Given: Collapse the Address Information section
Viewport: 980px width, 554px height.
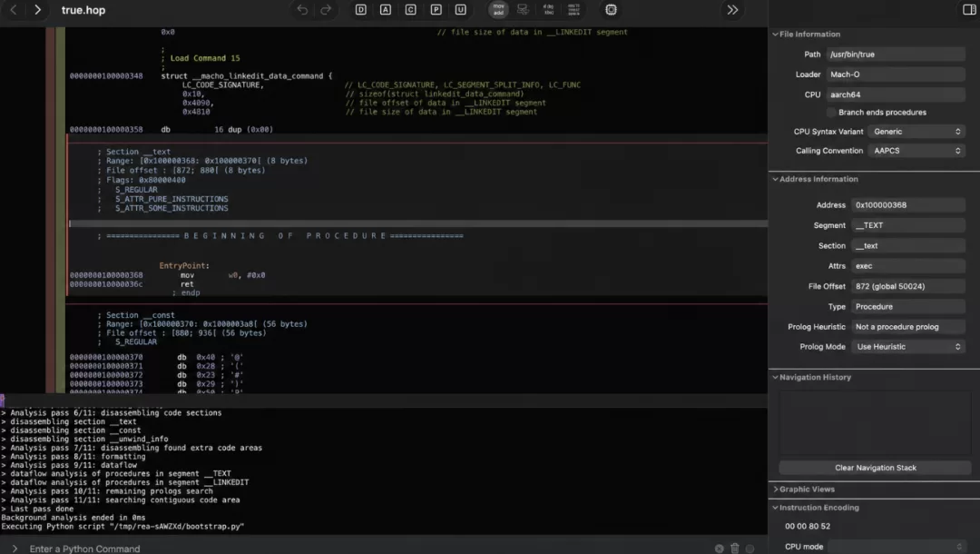Looking at the screenshot, I should (776, 180).
